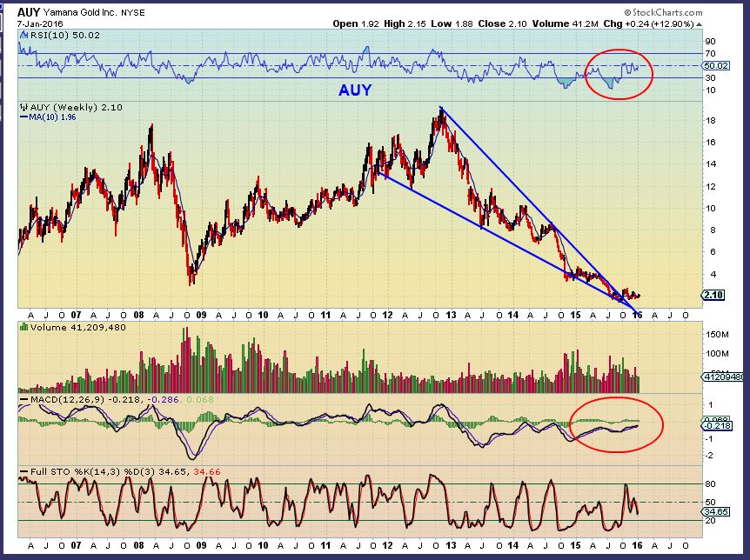Click the 90 level on the RSI axis
Viewport: 750px width, 560px height.
point(710,42)
